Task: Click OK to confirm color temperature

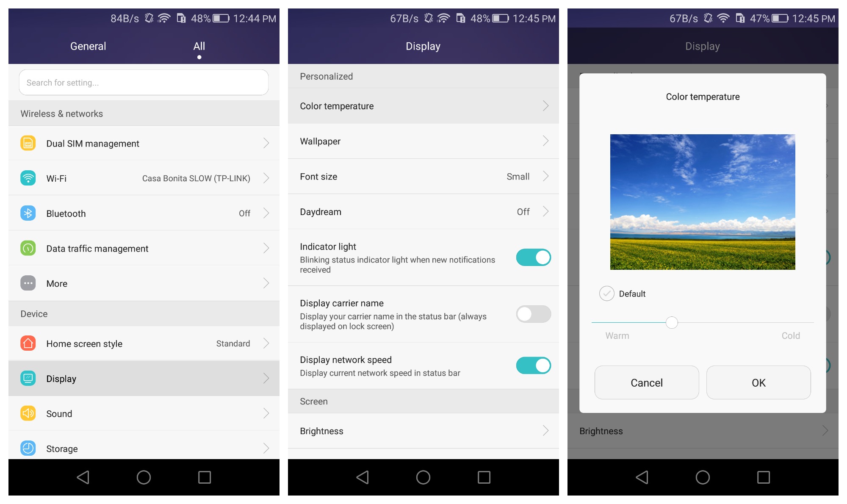Action: click(758, 383)
